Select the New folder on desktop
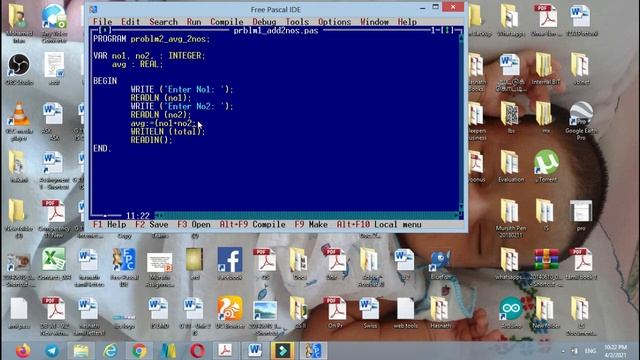 pos(545,312)
